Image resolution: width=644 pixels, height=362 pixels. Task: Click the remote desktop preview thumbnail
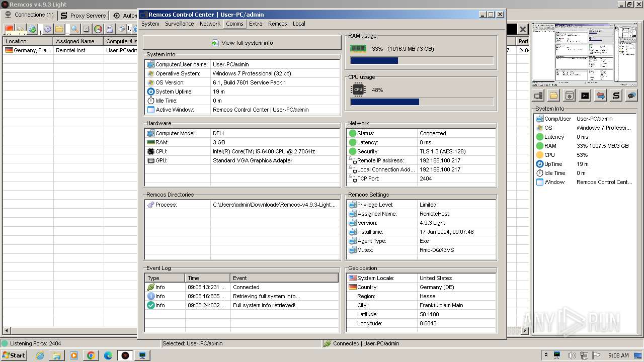[585, 55]
